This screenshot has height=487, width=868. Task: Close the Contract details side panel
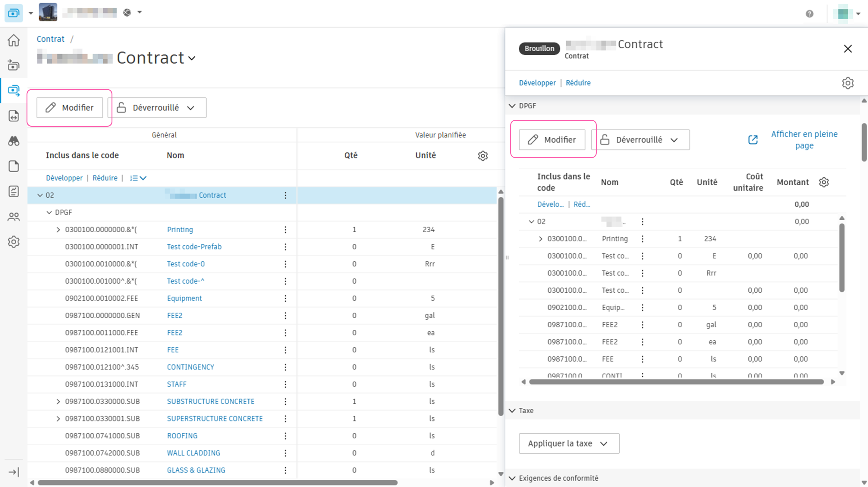pyautogui.click(x=848, y=49)
